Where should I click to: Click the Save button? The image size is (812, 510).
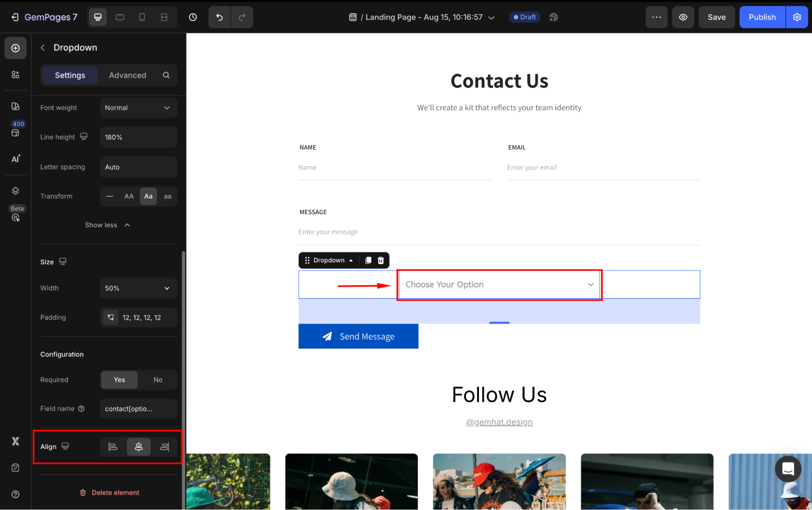716,17
